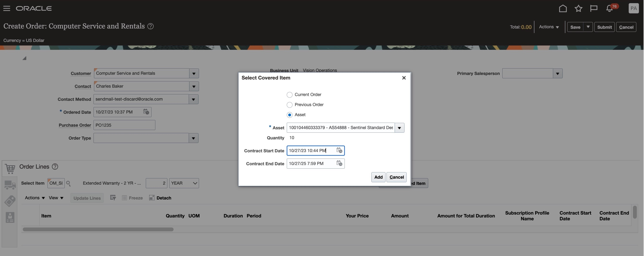Viewport: 644px width, 256px height.
Task: Open Contract End Date calendar picker
Action: [x=339, y=163]
